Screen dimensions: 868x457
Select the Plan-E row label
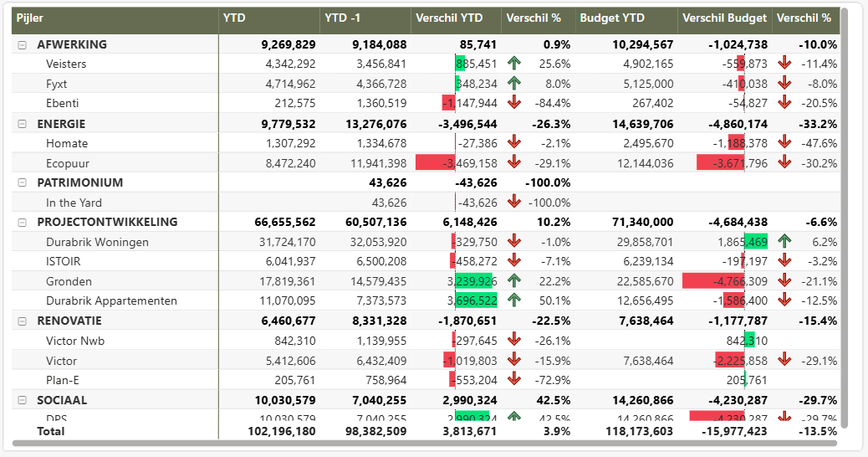pyautogui.click(x=62, y=381)
